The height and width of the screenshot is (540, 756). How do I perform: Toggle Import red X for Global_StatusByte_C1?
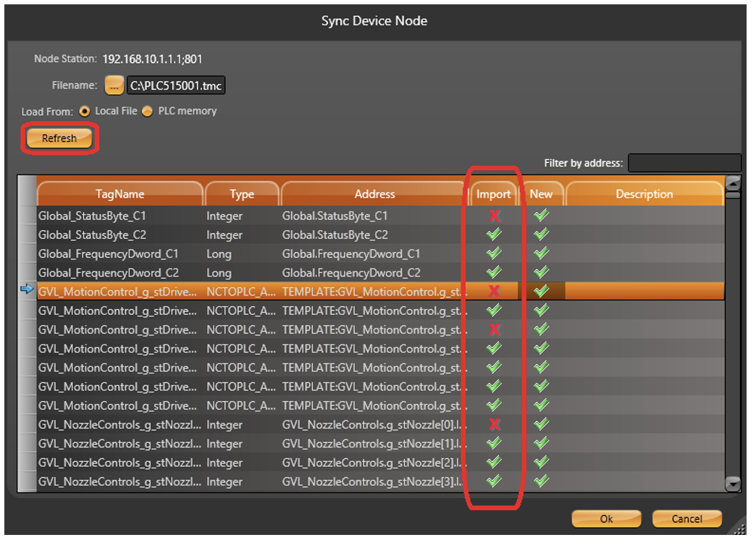(x=494, y=216)
